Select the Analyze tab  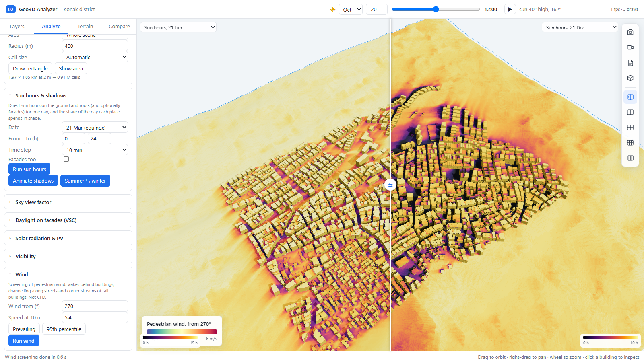51,27
